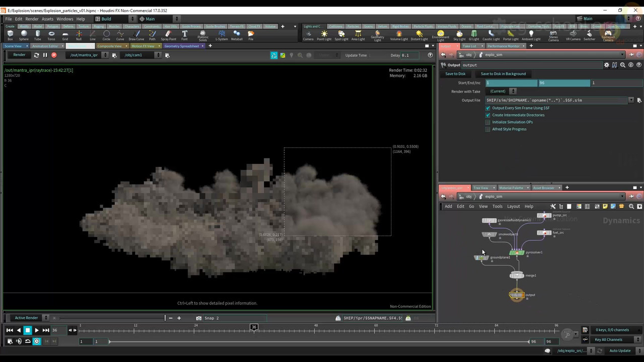Screen dimensions: 644x362
Task: Open the Windows menu
Action: [64, 19]
